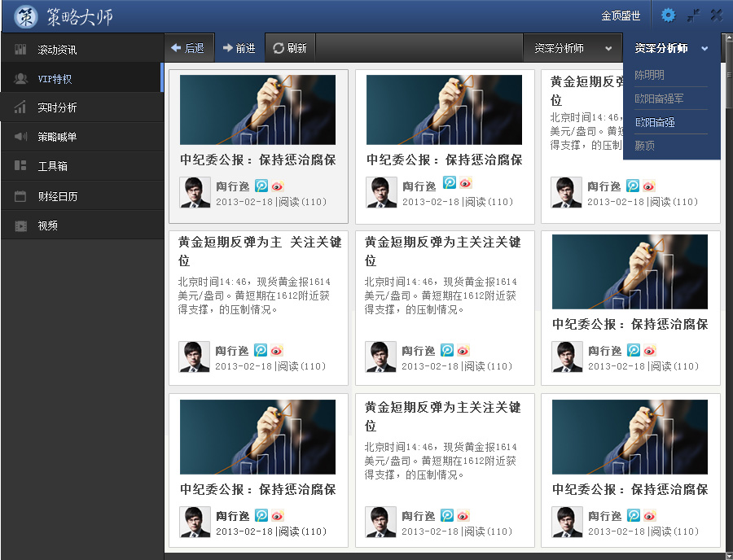
Task: Share first article to Sina Weibo
Action: (x=277, y=184)
